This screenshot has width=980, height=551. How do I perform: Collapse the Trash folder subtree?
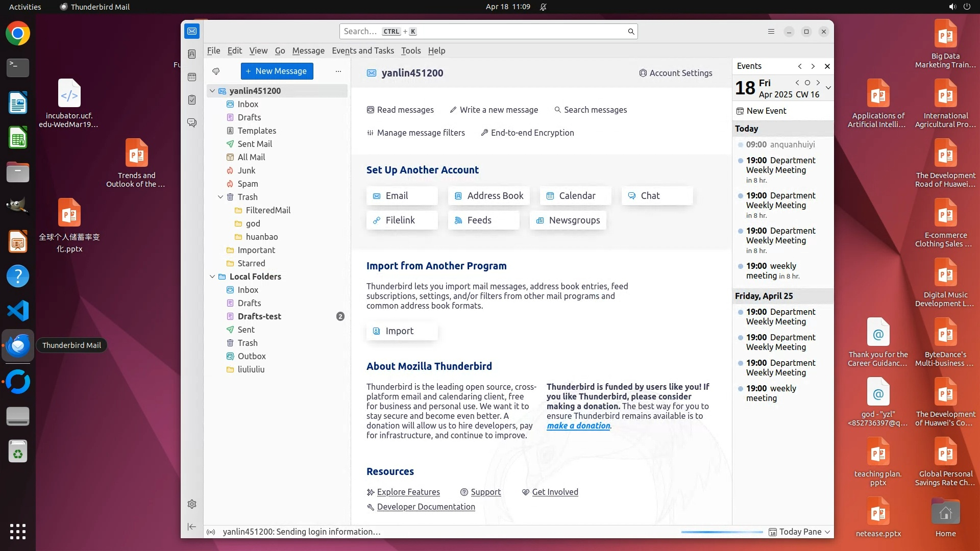(x=220, y=197)
